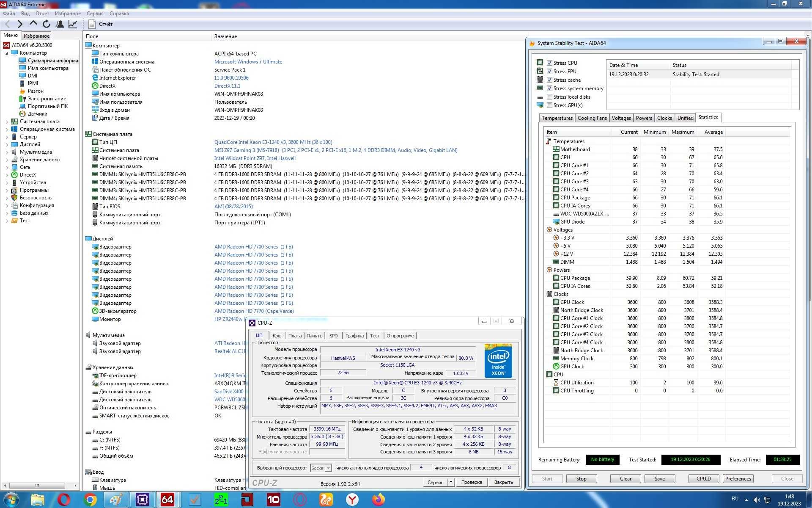Switch to the Память tab in CPU-Z
Viewport: 812px width, 508px height.
click(x=314, y=336)
